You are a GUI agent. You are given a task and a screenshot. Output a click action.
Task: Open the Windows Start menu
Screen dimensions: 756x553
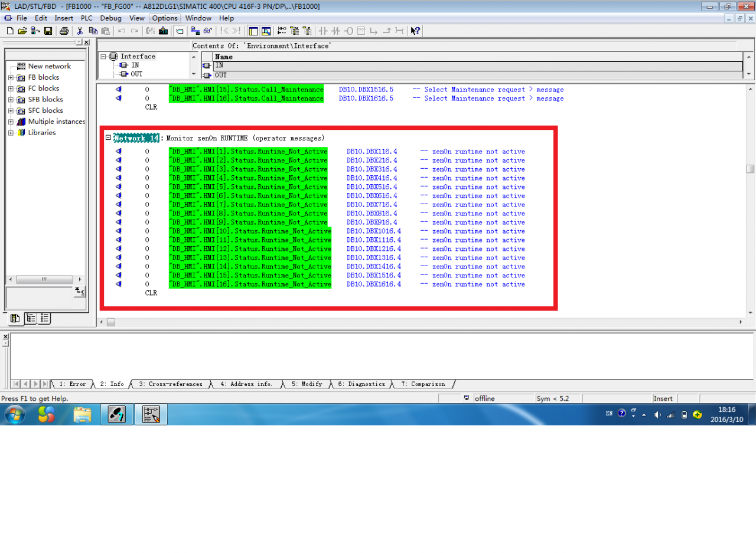(15, 414)
